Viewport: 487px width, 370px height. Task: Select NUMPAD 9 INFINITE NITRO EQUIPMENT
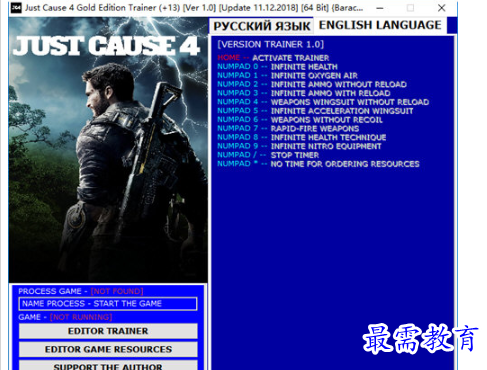[x=299, y=146]
